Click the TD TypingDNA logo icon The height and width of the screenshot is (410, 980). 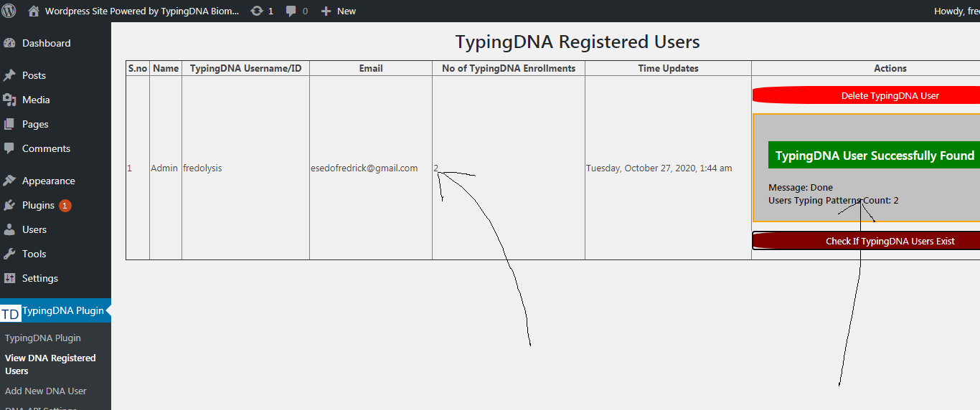tap(10, 314)
